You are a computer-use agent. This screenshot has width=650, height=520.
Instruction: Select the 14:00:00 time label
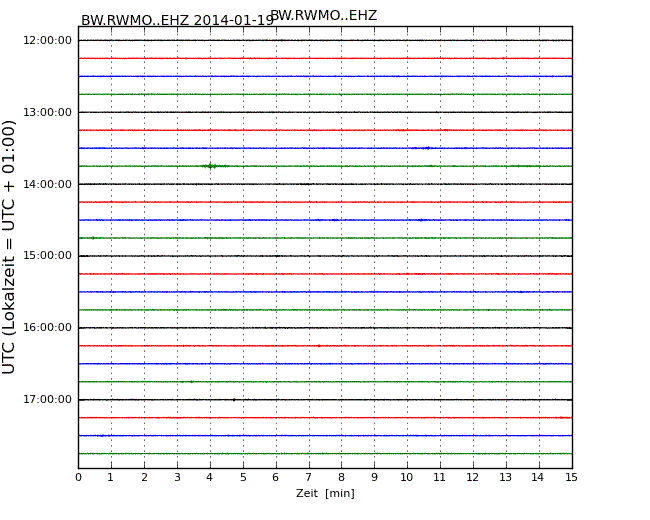tap(48, 184)
